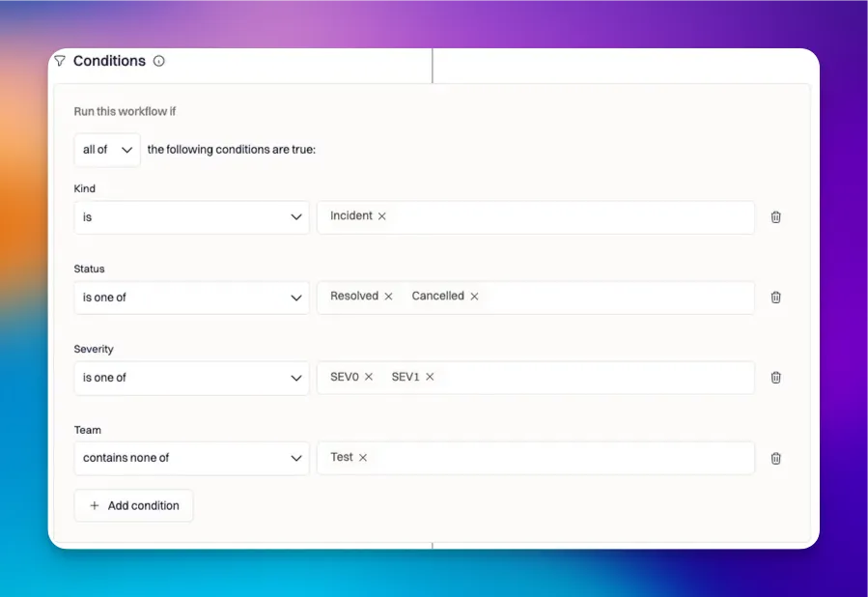Click the 'SEV1' tag text
The width and height of the screenshot is (868, 597).
406,377
